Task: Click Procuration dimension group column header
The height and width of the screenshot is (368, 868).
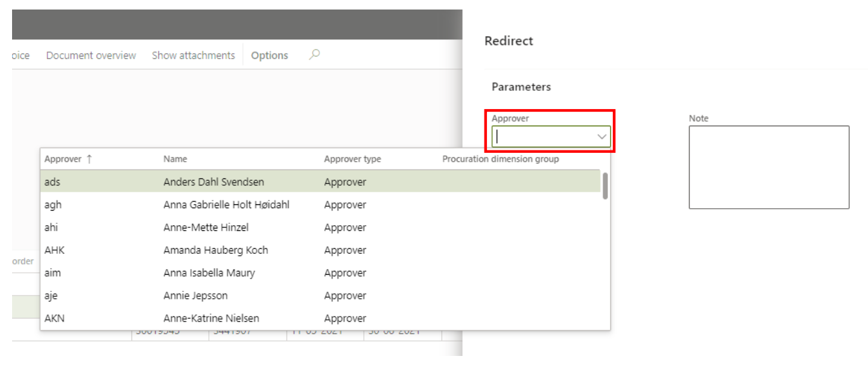Action: tap(500, 159)
